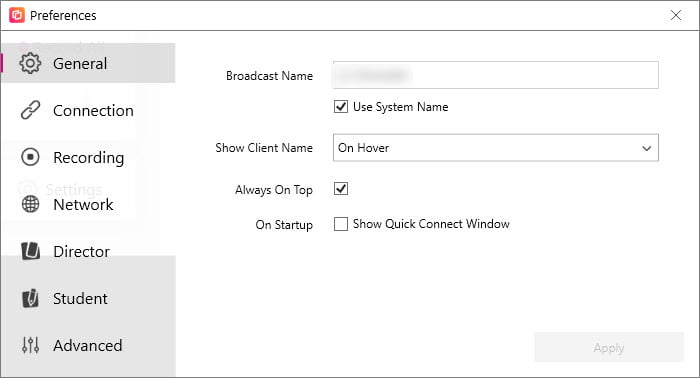
Task: Open Recording preferences
Action: [x=88, y=157]
